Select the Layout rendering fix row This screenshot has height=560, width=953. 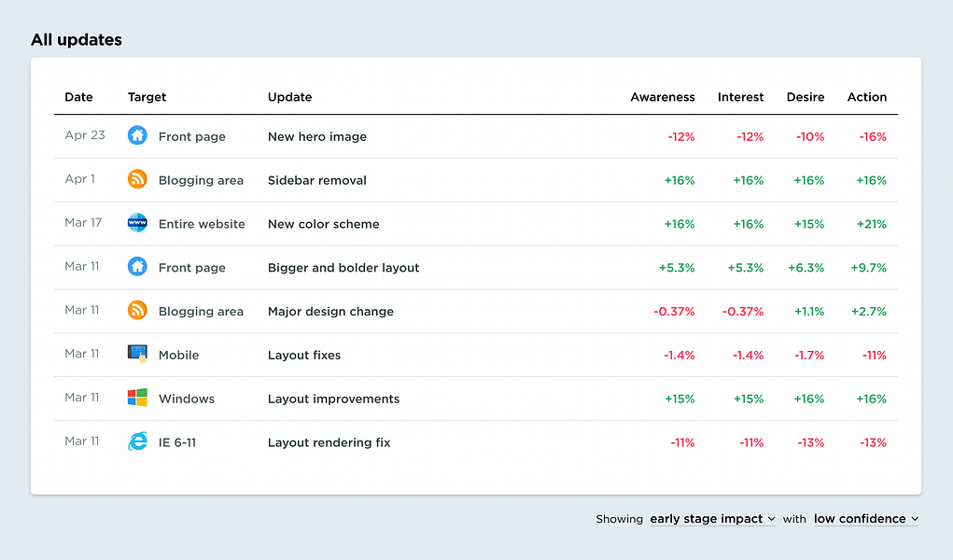(x=329, y=442)
